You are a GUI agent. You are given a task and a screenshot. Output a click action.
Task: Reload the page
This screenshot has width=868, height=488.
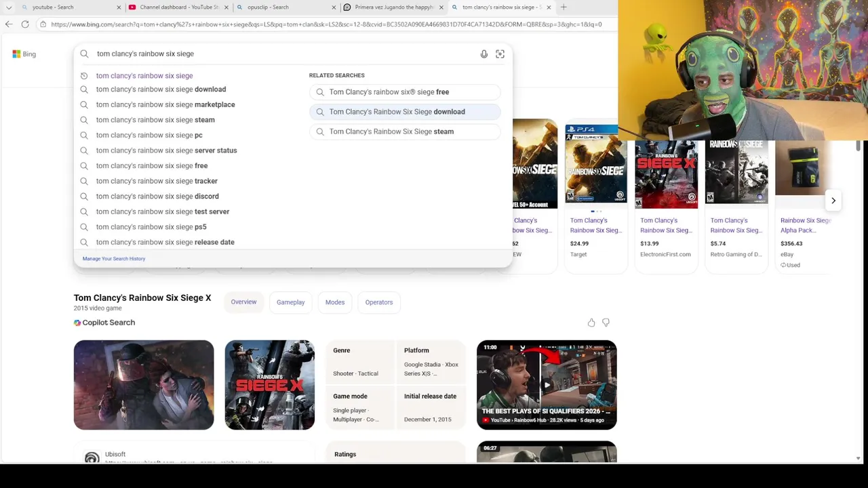click(25, 24)
